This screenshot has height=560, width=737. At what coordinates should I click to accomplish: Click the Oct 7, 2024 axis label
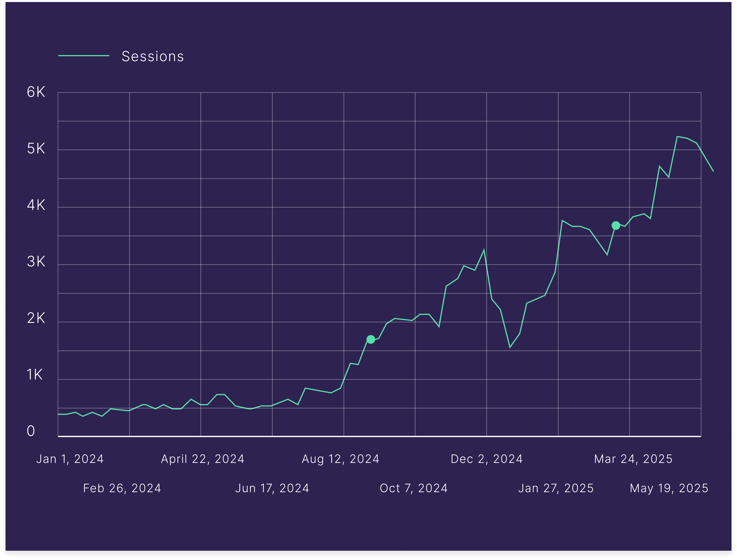tap(414, 488)
